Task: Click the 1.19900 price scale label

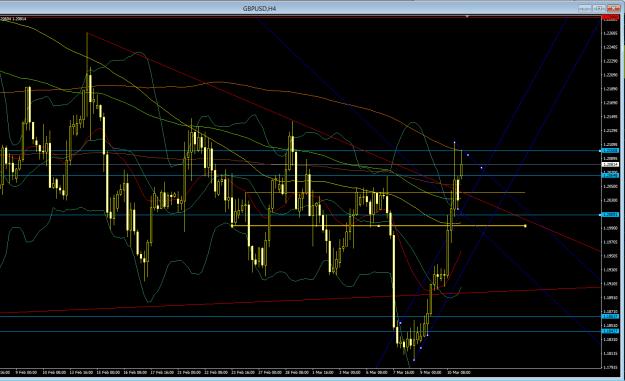Action: (x=610, y=228)
